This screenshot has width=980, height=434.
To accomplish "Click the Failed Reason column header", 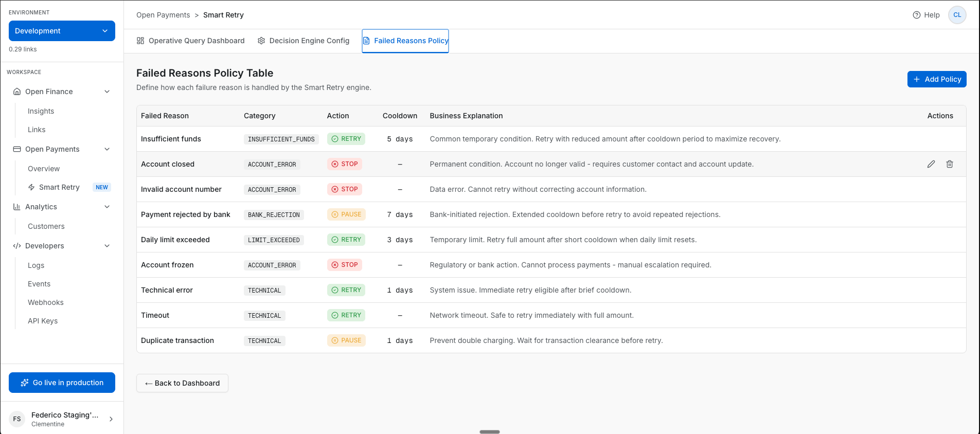I will [165, 116].
